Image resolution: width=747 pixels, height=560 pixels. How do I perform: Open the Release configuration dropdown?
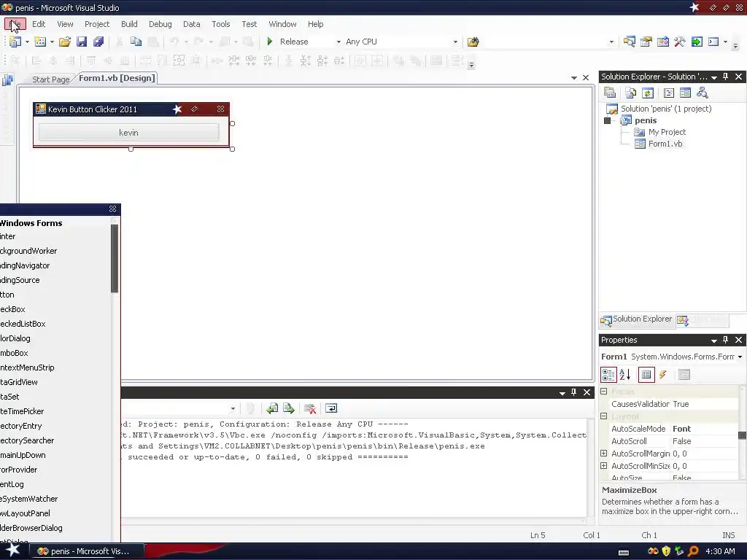click(338, 42)
